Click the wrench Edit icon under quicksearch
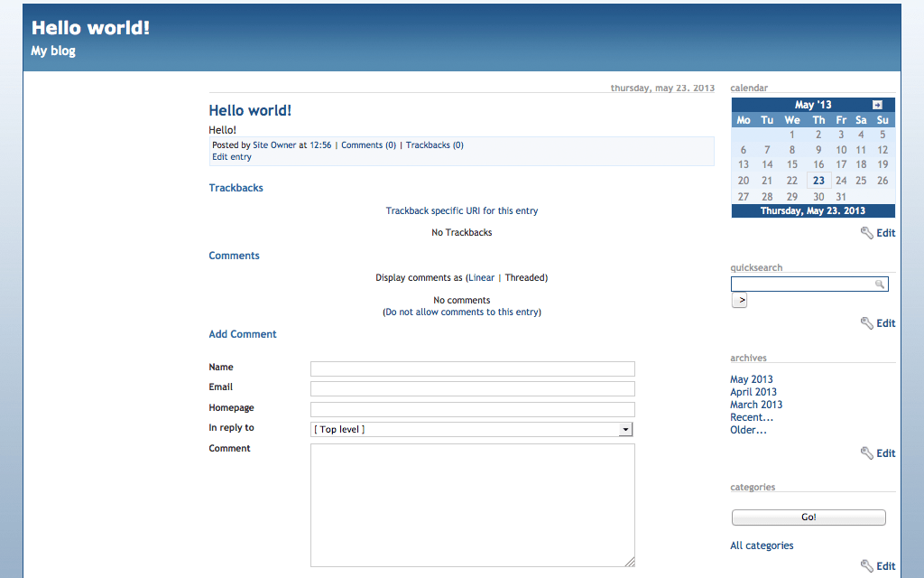 pos(867,323)
